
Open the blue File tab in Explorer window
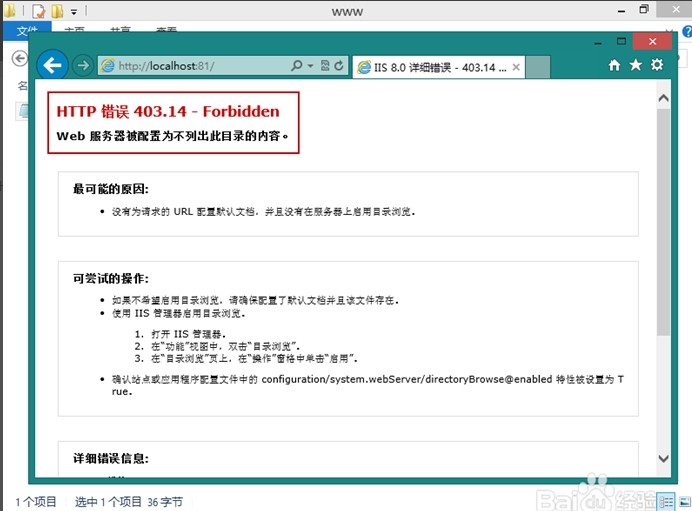pos(27,31)
